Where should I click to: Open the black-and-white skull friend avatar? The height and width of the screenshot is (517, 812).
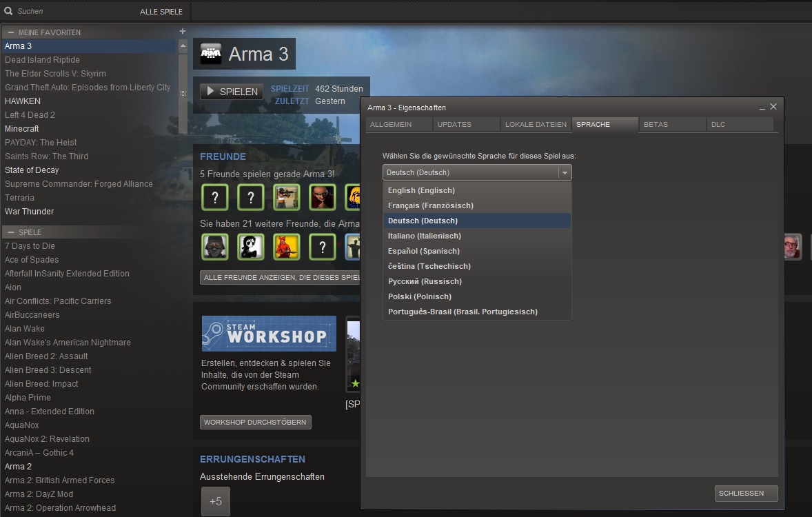251,247
